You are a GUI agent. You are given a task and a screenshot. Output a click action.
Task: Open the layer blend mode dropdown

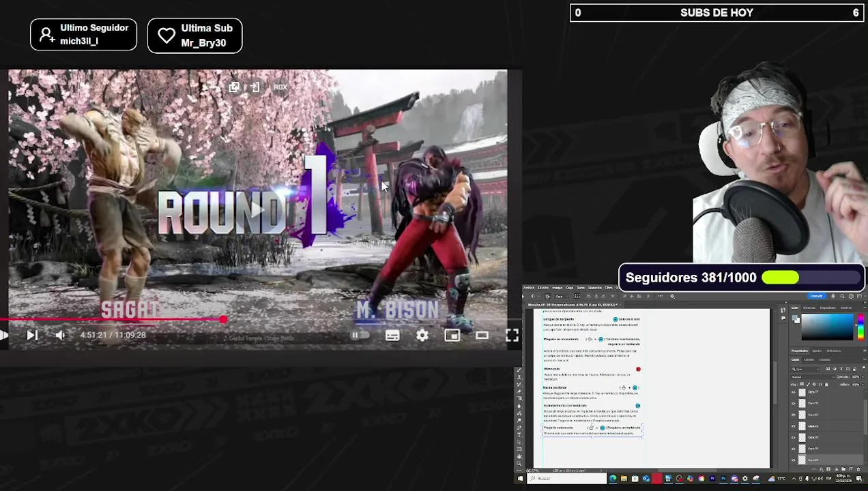pos(814,377)
